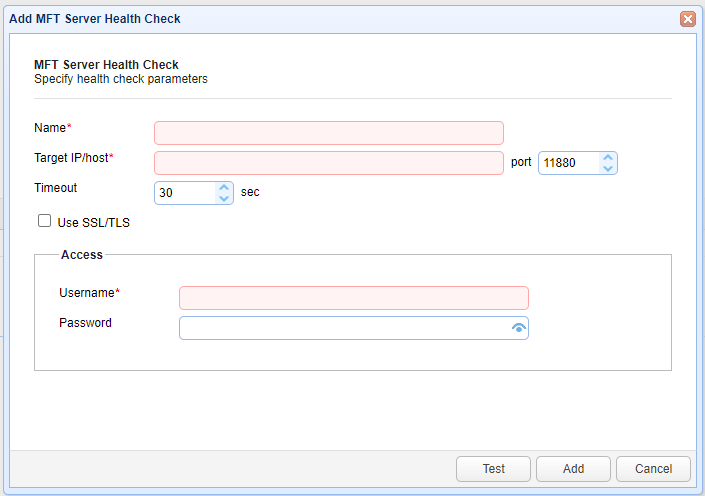Screen dimensions: 705x496
Task: Decrease port value with down arrow
Action: (608, 169)
